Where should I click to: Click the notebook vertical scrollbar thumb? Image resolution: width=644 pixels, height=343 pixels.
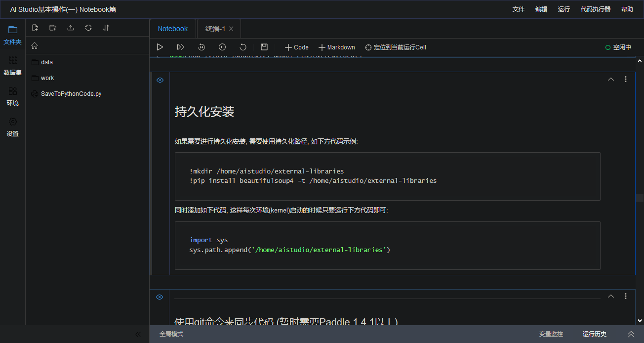click(640, 198)
